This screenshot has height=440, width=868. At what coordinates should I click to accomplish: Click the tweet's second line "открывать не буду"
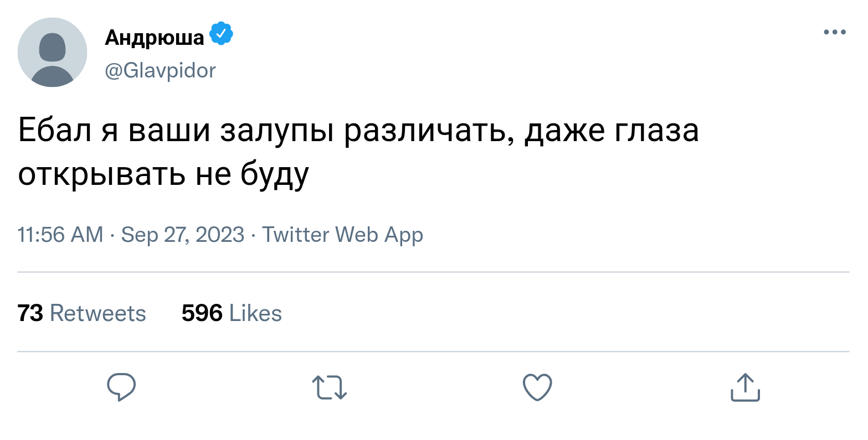point(163,174)
